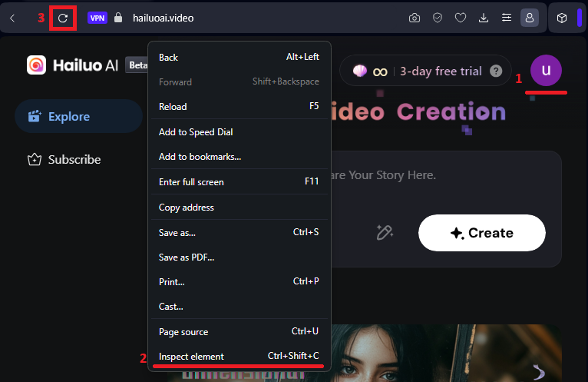588x382 pixels.
Task: Click the 3-day free trial help icon
Action: coord(497,71)
